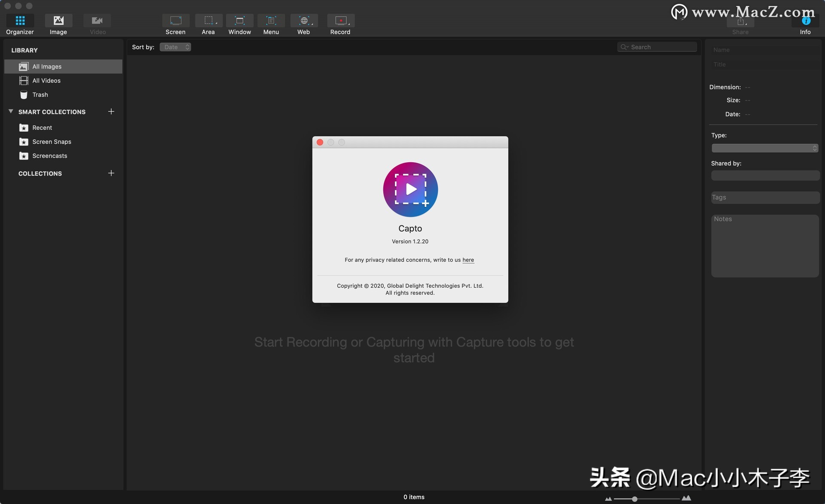The height and width of the screenshot is (504, 825).
Task: Select Screen Snaps smart collection
Action: pyautogui.click(x=52, y=141)
